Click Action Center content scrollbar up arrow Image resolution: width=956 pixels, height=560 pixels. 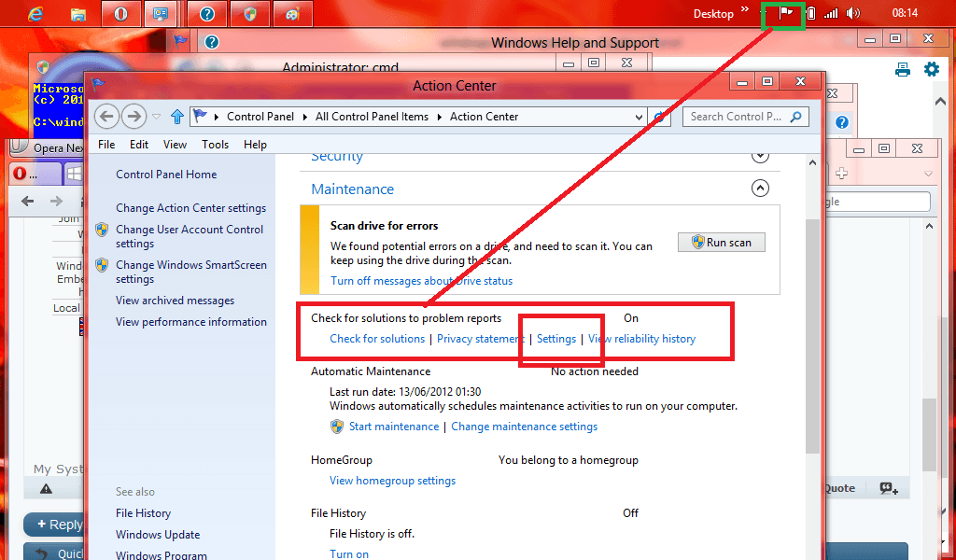click(812, 162)
